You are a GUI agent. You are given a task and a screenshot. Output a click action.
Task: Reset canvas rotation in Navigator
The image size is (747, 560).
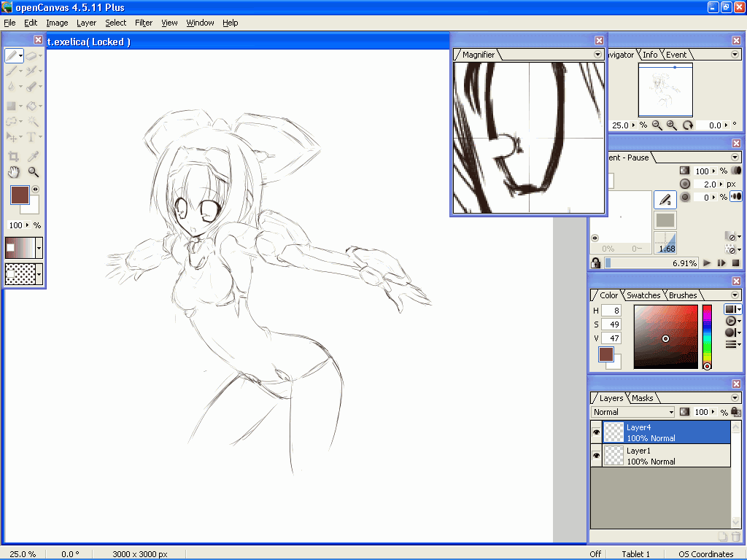[x=687, y=125]
